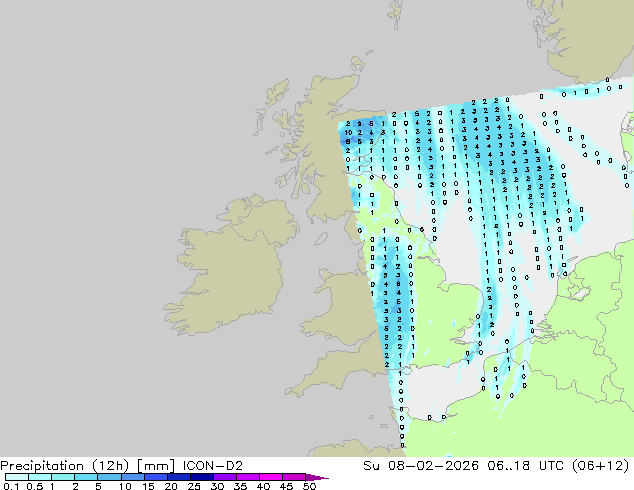Image resolution: width=634 pixels, height=490 pixels.
Task: Click the legend swatch between 35 and 40
Action: [x=248, y=477]
